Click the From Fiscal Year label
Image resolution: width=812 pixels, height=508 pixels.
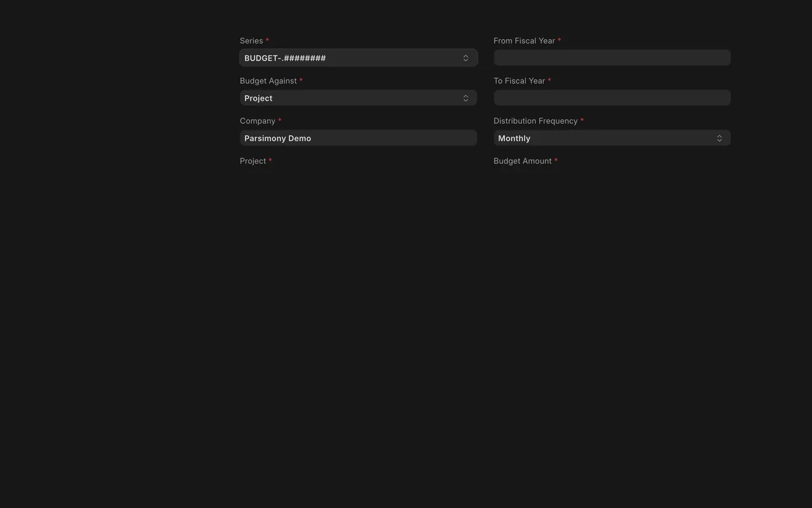[524, 41]
